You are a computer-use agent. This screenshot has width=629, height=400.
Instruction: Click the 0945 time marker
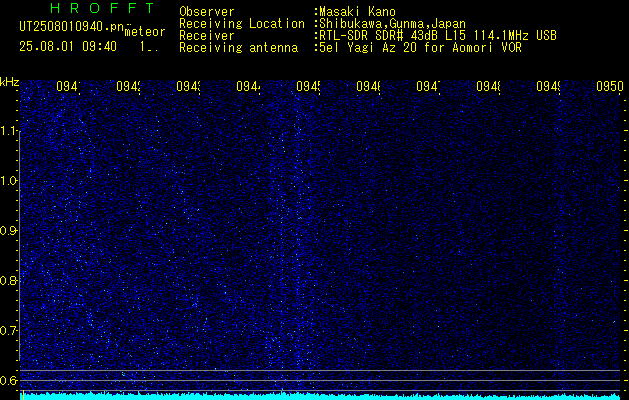pos(308,86)
